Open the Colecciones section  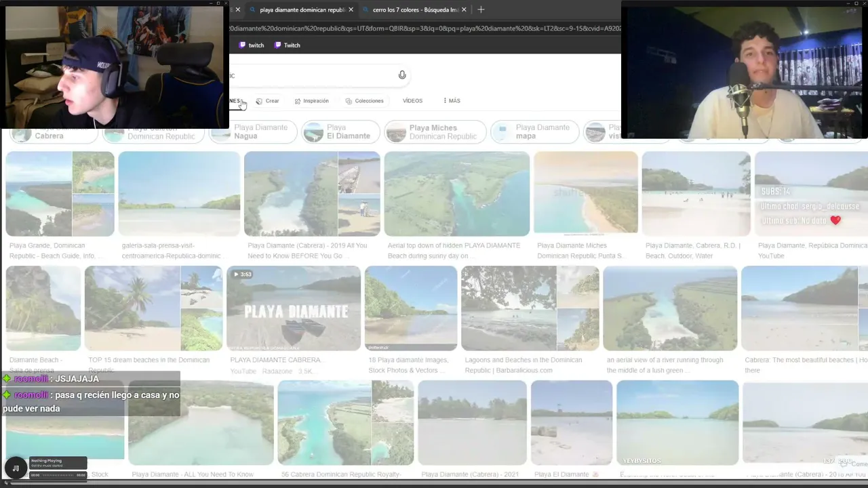(364, 101)
